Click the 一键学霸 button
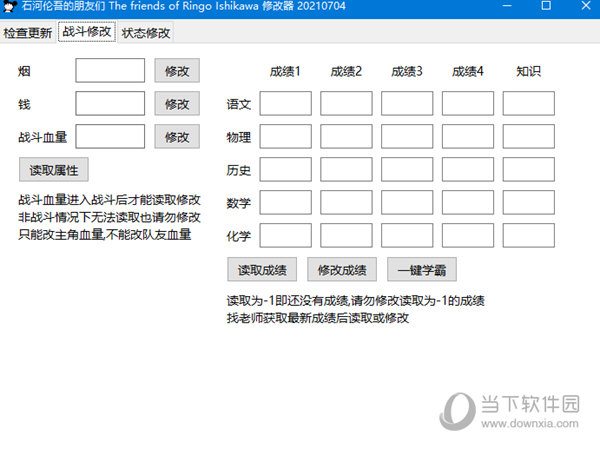This screenshot has width=600, height=449. point(422,269)
